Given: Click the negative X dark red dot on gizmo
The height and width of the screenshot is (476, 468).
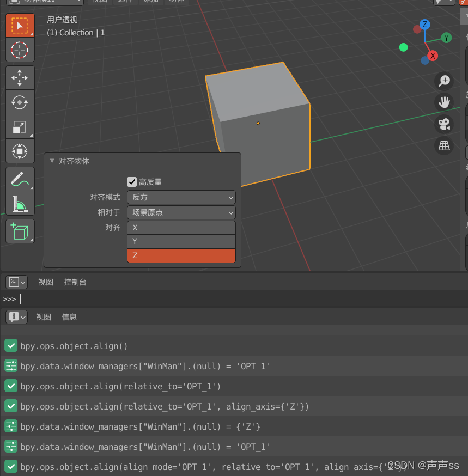Looking at the screenshot, I should coord(417,29).
